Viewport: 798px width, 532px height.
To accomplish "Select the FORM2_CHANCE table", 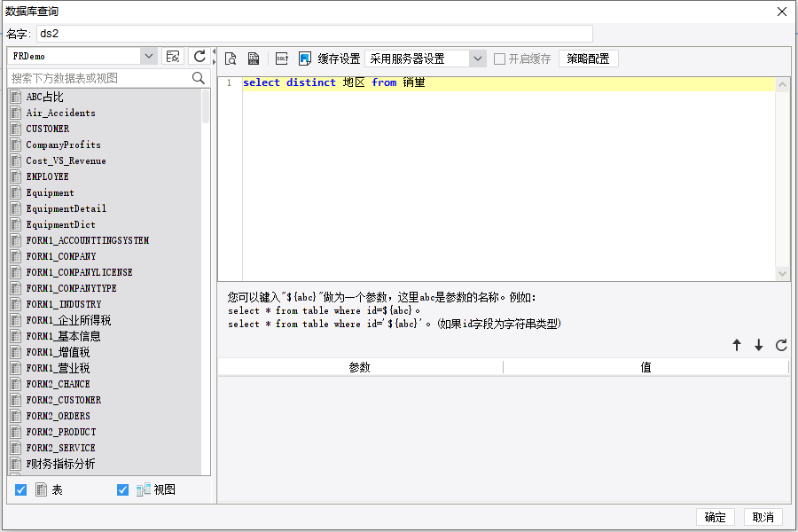I will click(58, 384).
